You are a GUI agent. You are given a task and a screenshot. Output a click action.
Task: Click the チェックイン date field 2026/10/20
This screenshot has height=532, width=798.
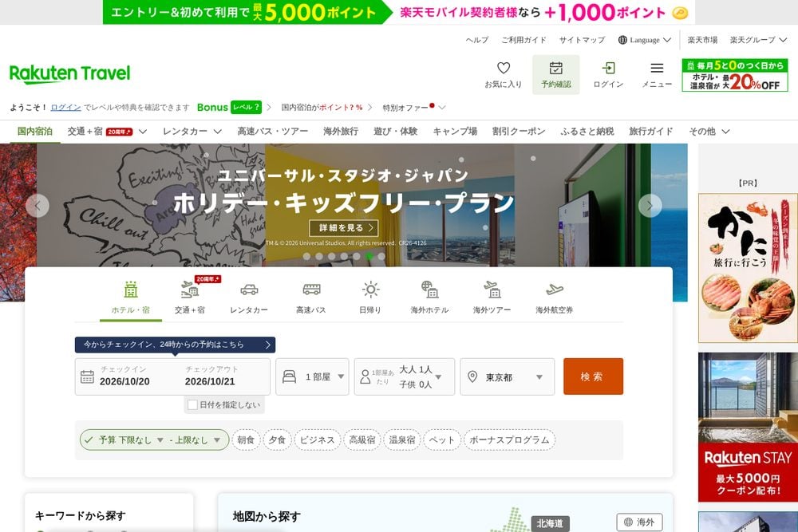pos(124,376)
